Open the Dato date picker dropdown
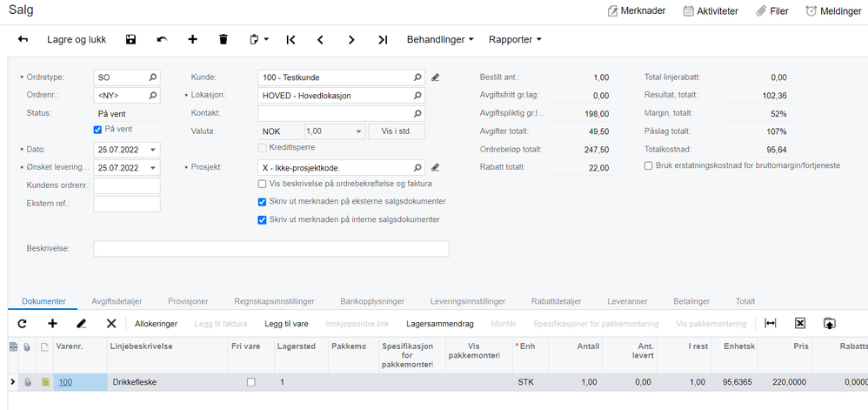 tap(153, 150)
